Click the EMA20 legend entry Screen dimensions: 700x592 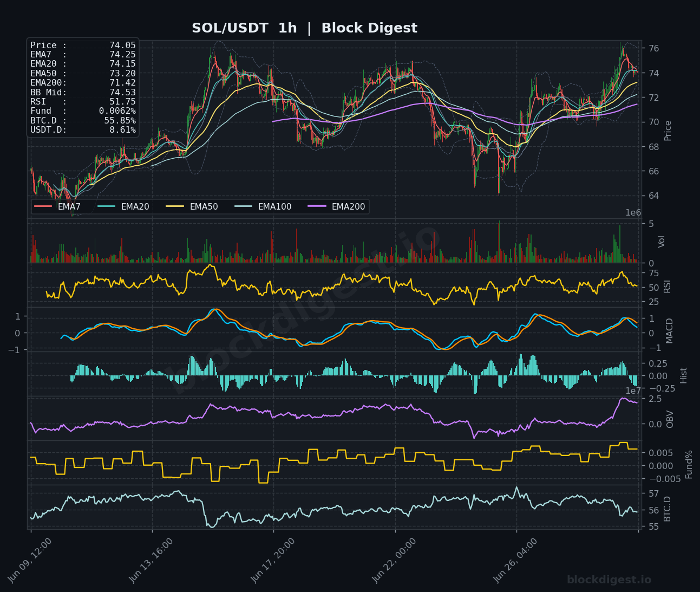123,206
